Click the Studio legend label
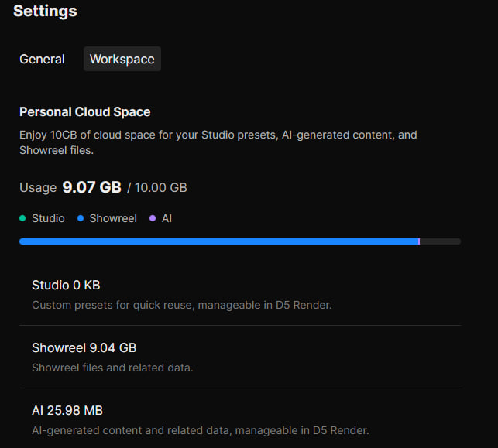498x448 pixels. [x=48, y=218]
